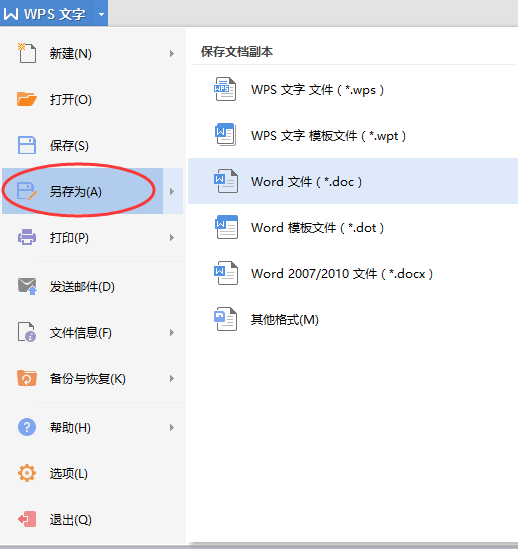Click the WPS file format icon

225,89
